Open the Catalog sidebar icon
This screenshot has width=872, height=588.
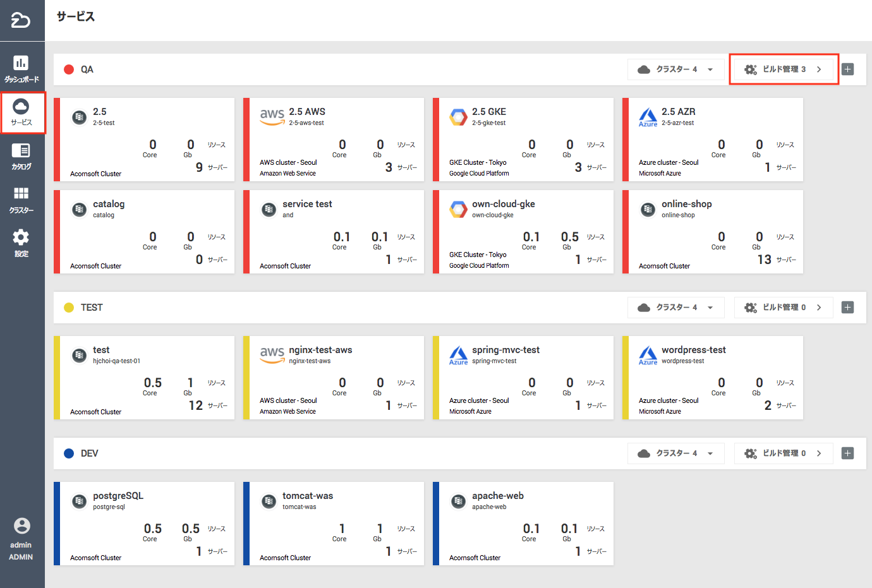coord(21,156)
